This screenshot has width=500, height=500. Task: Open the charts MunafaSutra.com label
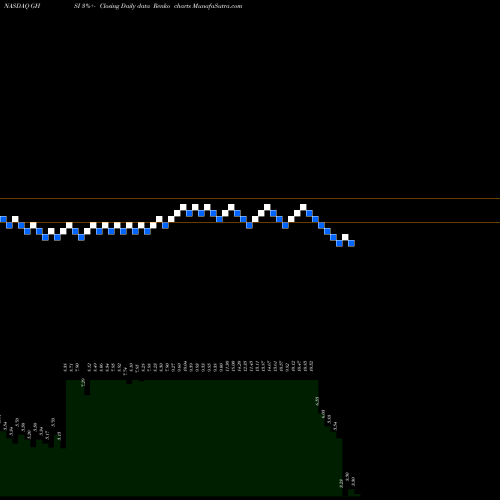pos(208,6)
